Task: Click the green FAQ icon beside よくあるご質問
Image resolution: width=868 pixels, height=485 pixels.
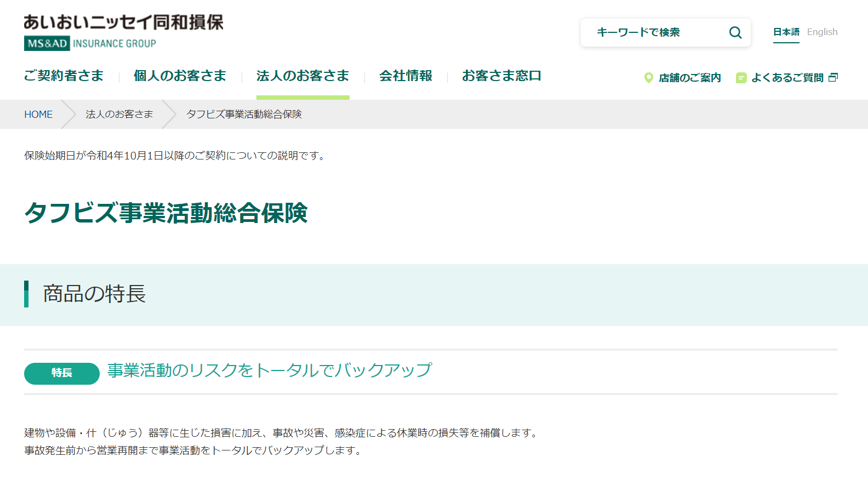Action: (x=741, y=78)
